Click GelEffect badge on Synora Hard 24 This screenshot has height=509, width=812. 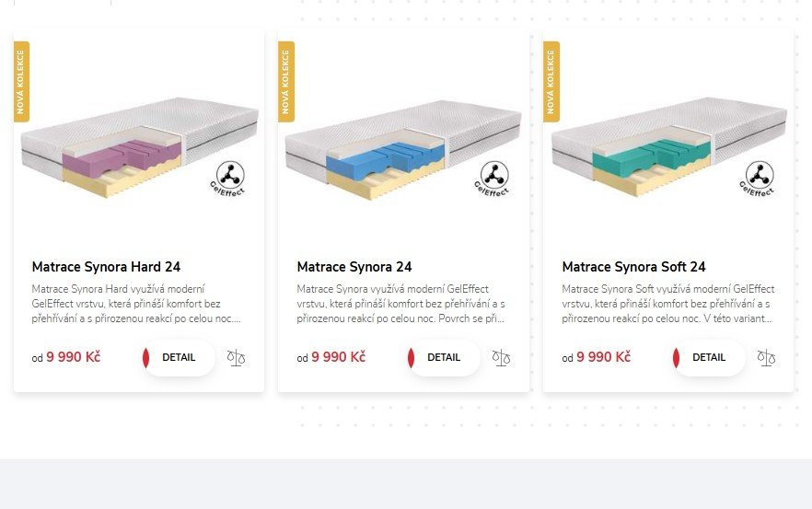(228, 179)
